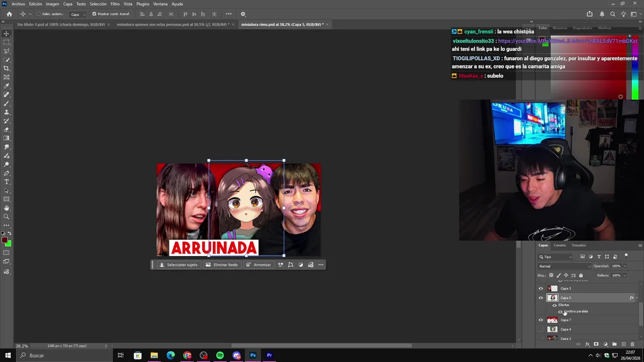Show Capa 4 layer visibility box
The image size is (644, 362).
(541, 329)
